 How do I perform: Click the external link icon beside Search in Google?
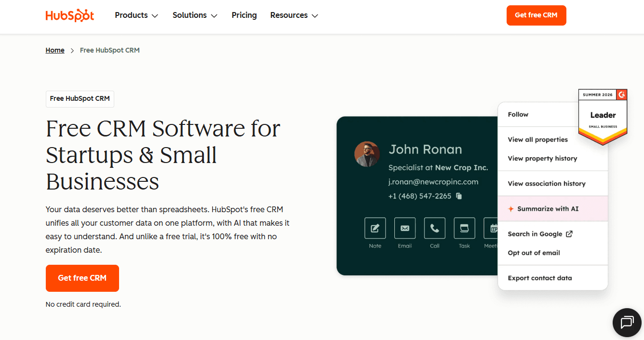(x=569, y=234)
